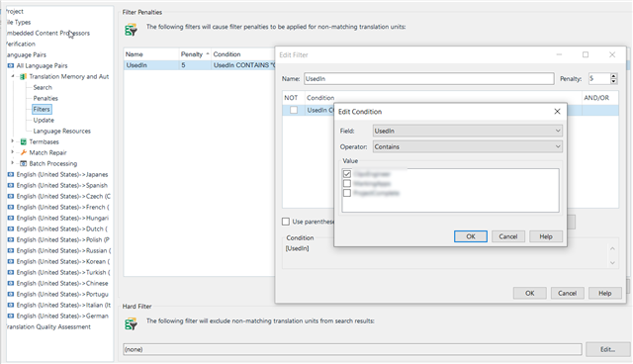Screen dimensions: 633x364
Task: Click the English->Chinese language pair icon
Action: [11, 283]
